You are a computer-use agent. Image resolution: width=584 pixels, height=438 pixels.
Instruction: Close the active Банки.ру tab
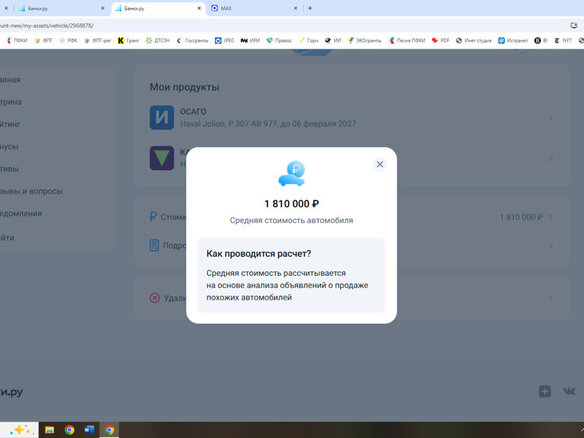[199, 8]
